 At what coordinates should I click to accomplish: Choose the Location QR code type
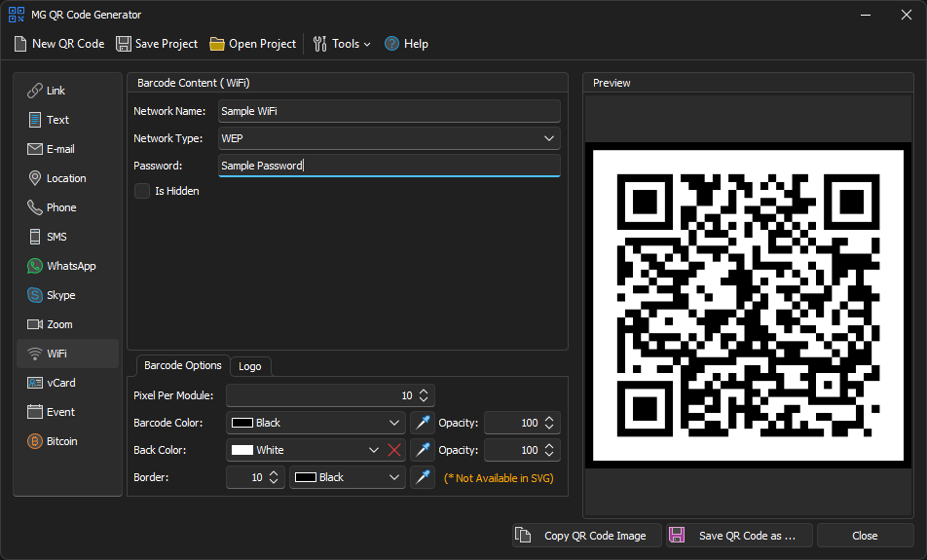[67, 178]
